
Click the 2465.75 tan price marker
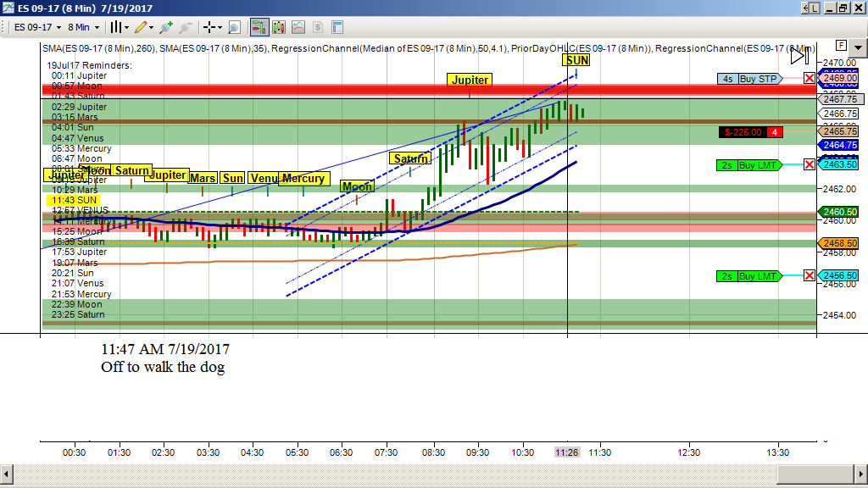click(838, 131)
